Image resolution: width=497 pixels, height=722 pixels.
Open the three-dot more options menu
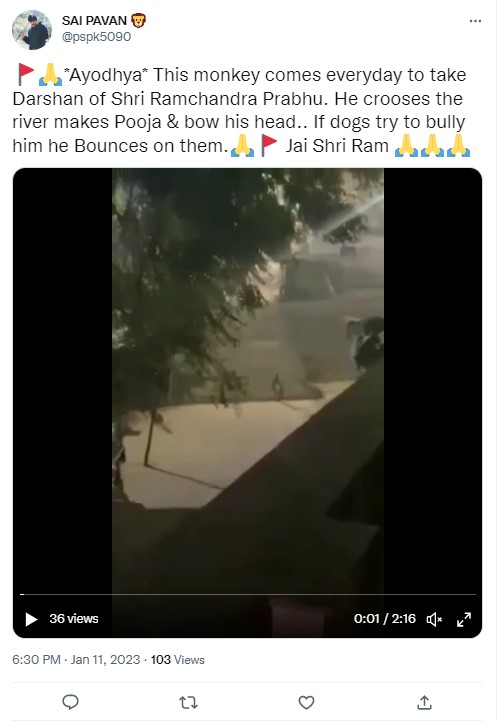coord(475,21)
